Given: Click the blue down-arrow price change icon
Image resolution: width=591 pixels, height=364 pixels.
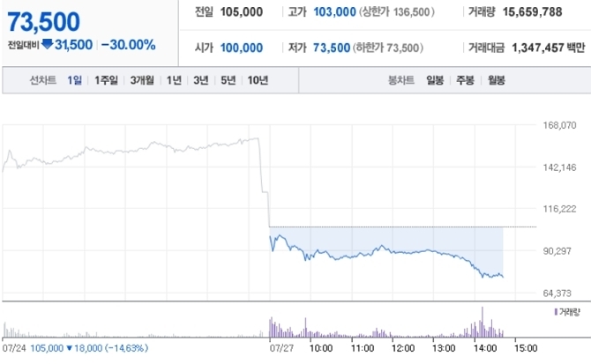Looking at the screenshot, I should click(48, 44).
